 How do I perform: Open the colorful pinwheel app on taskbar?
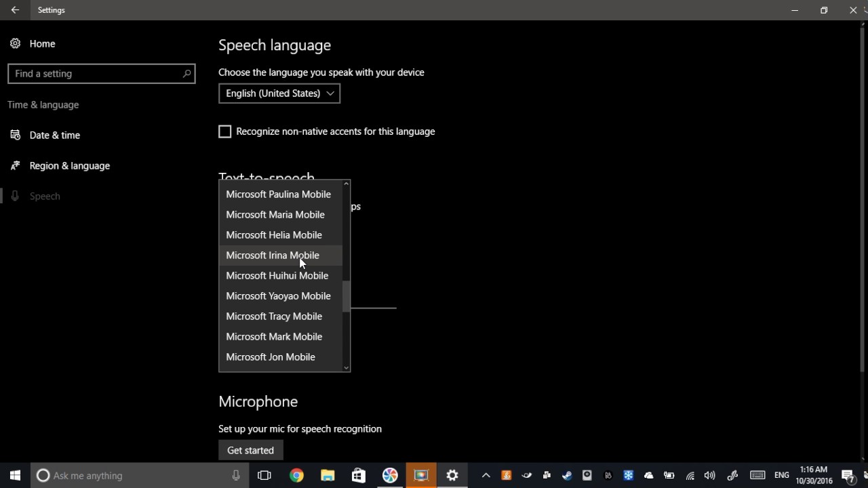coord(390,476)
